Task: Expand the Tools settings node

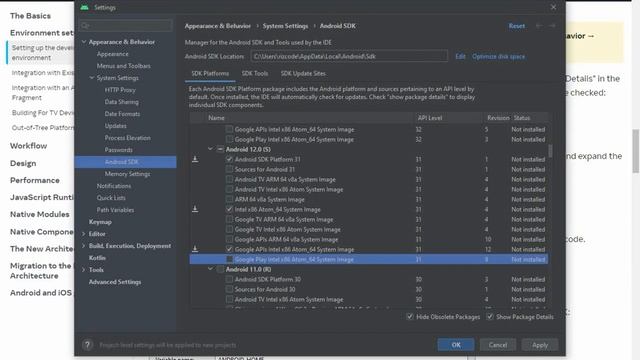Action: click(84, 270)
